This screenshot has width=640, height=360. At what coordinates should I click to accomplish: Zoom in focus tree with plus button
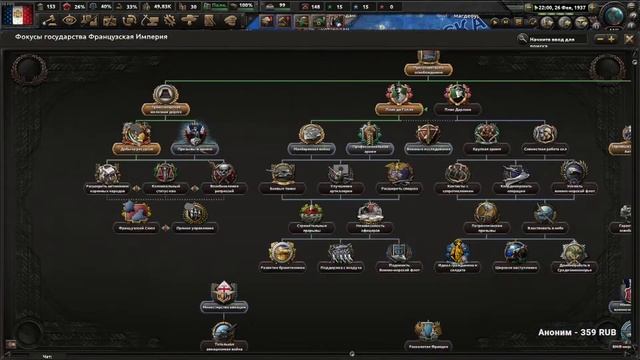pyautogui.click(x=611, y=39)
